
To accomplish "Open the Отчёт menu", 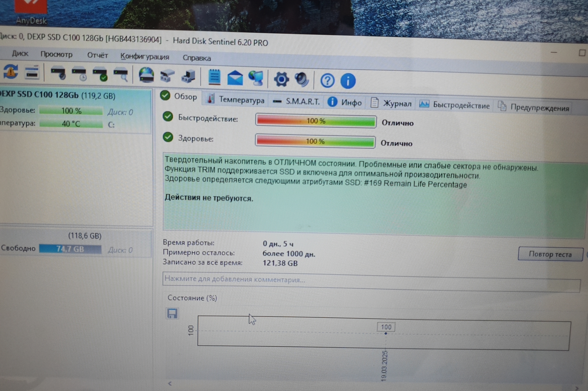I will coord(97,55).
